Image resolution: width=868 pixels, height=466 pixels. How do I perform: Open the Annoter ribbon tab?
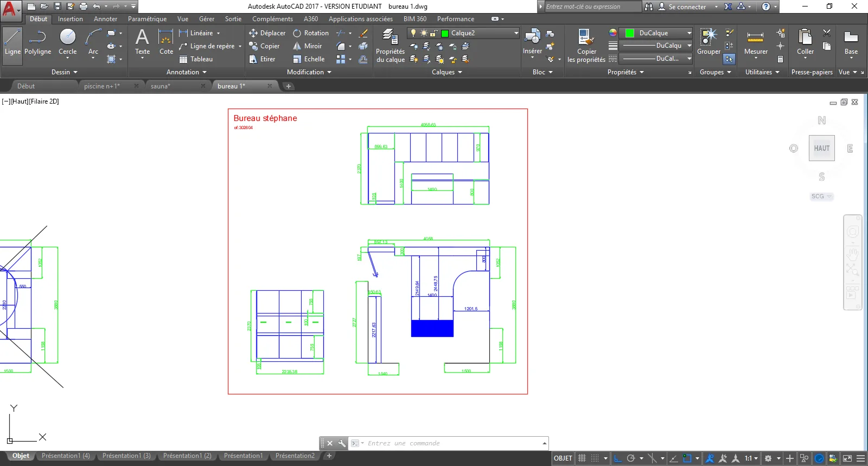click(x=105, y=19)
